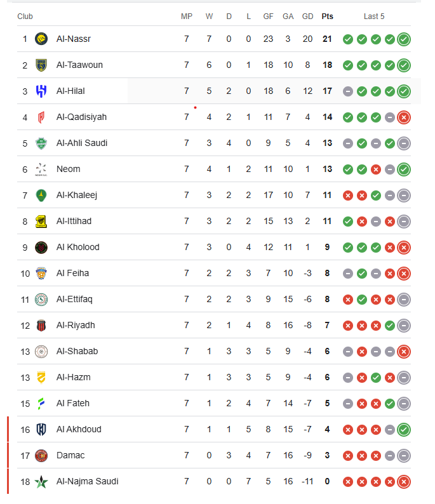The height and width of the screenshot is (504, 435).
Task: Click the Club column header
Action: tap(25, 17)
